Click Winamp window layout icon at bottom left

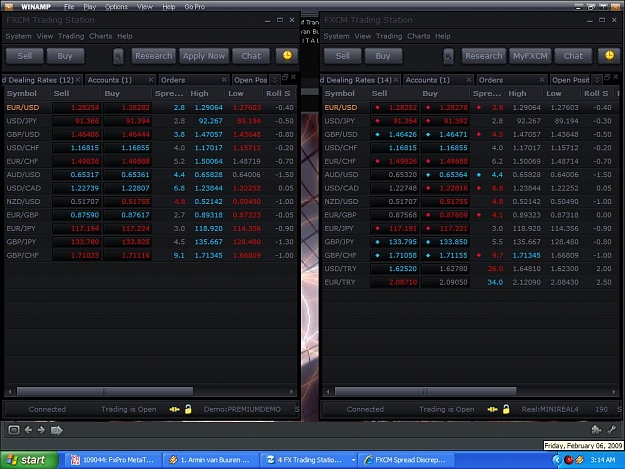14,430
